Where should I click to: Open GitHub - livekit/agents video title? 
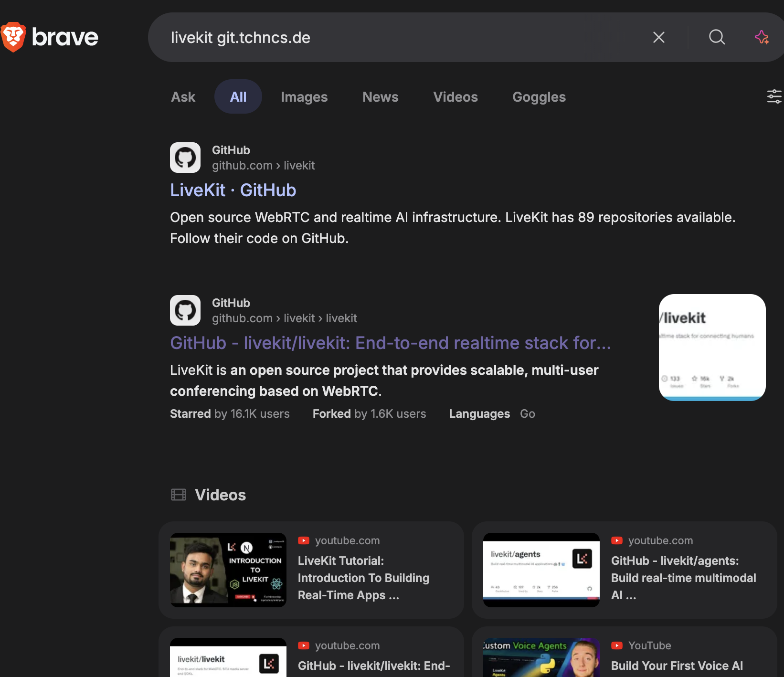pyautogui.click(x=683, y=578)
